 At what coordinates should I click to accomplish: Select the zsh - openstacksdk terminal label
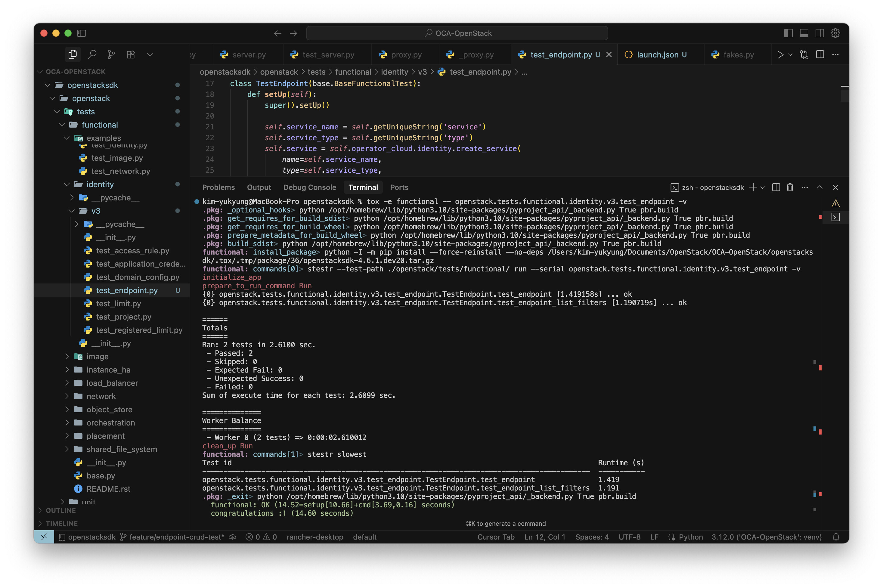[x=707, y=187]
